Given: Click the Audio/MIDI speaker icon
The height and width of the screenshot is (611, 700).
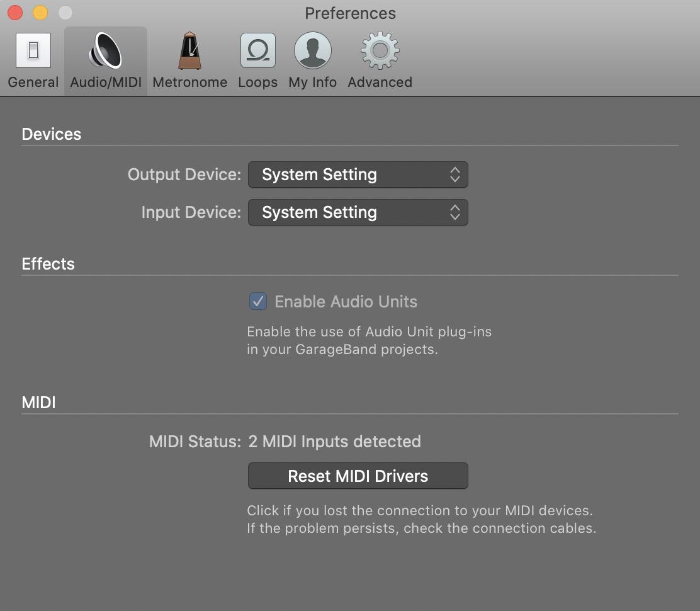Looking at the screenshot, I should pyautogui.click(x=105, y=51).
